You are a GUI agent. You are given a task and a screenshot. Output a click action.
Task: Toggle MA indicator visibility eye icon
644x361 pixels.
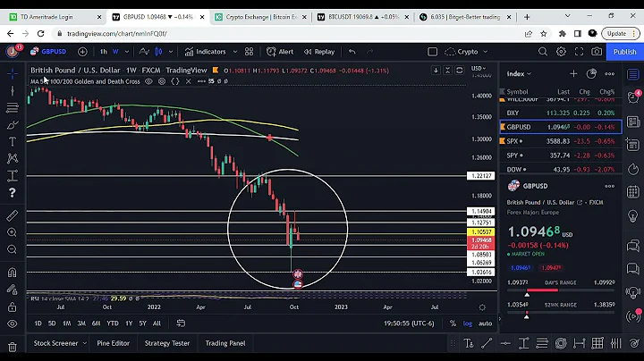click(x=148, y=81)
